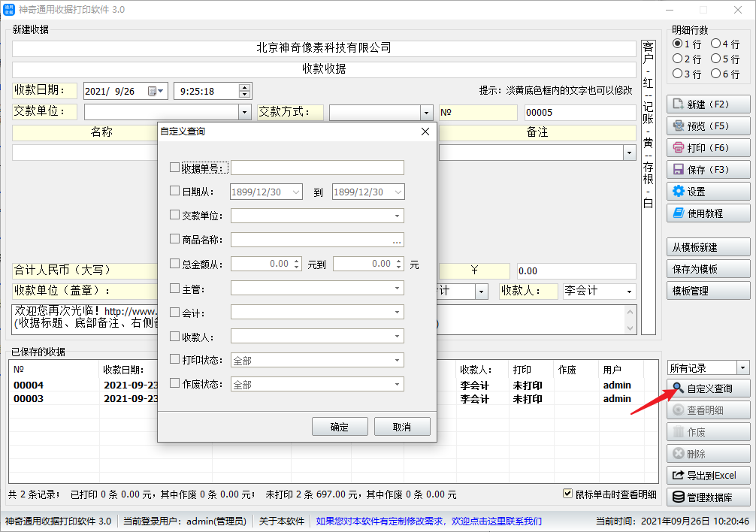Expand the 打印状态 dropdown
The height and width of the screenshot is (532, 756).
click(x=397, y=361)
